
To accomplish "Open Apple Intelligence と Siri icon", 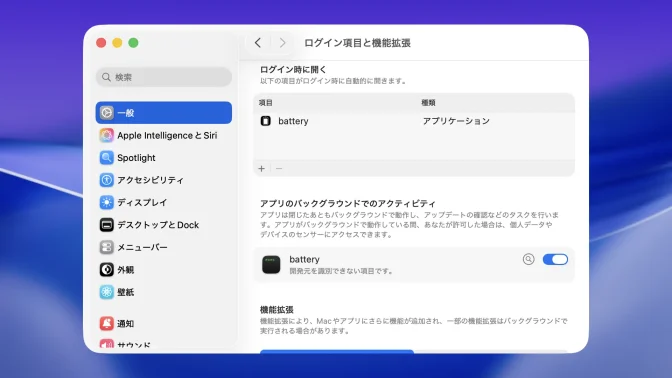I will 107,135.
